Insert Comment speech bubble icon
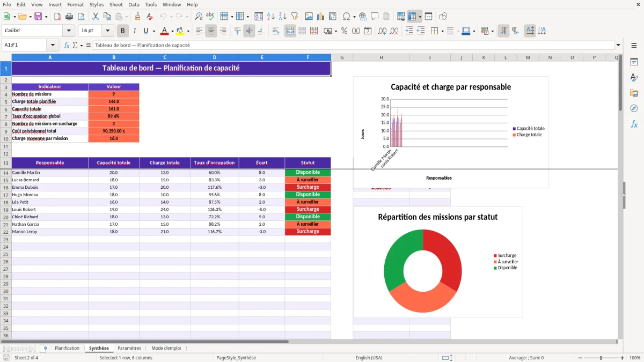This screenshot has width=644, height=362. (375, 17)
